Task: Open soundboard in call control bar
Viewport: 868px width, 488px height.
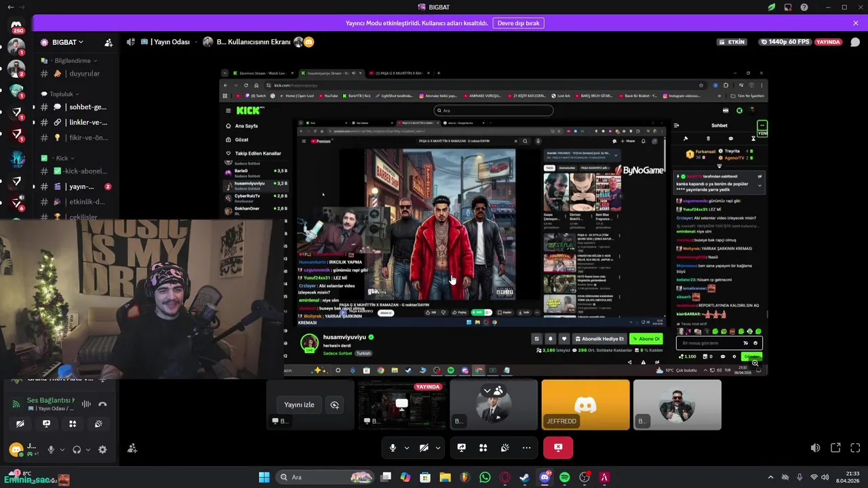Action: 505,447
